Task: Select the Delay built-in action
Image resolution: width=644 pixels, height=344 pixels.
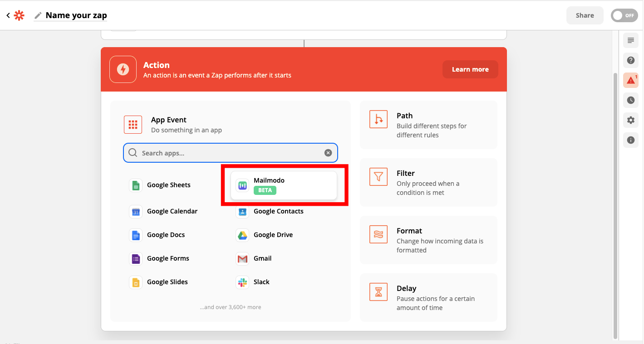Action: coord(428,298)
